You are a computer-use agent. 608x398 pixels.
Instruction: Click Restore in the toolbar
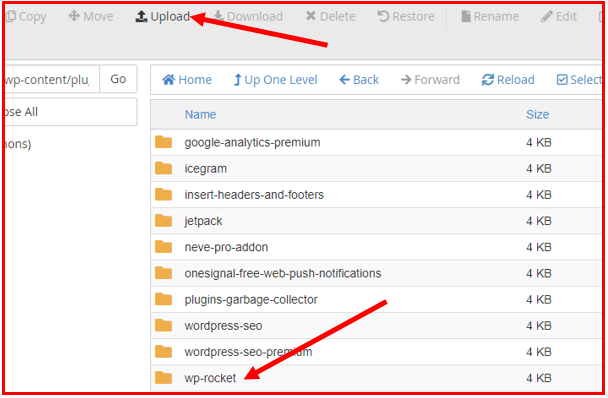pos(406,16)
